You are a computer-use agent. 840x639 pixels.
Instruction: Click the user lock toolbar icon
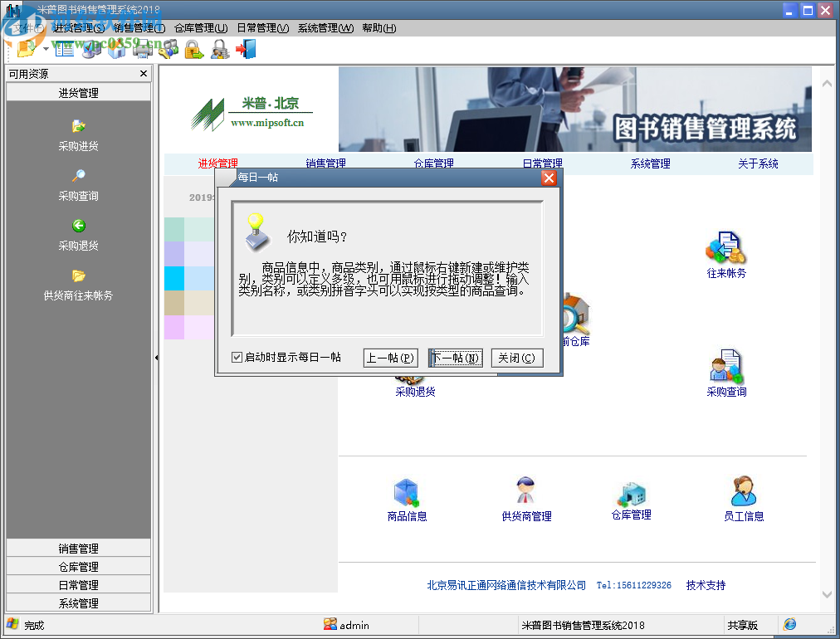coord(220,49)
